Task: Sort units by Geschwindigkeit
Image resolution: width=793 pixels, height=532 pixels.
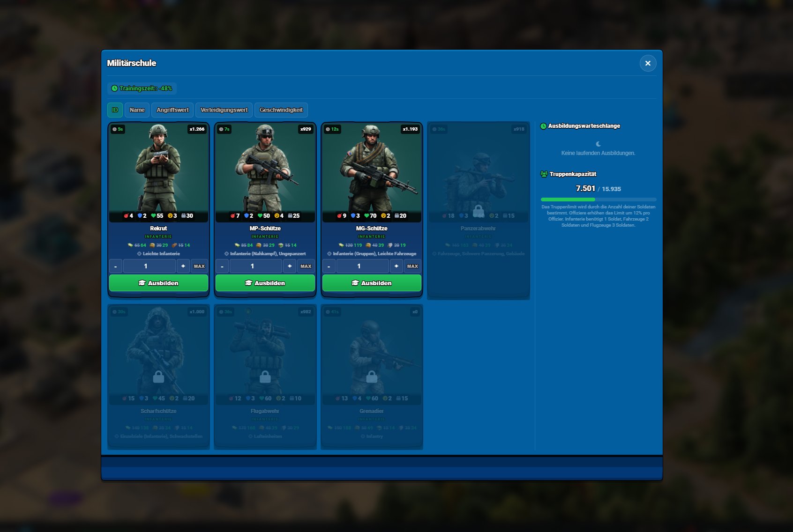Action: click(281, 110)
